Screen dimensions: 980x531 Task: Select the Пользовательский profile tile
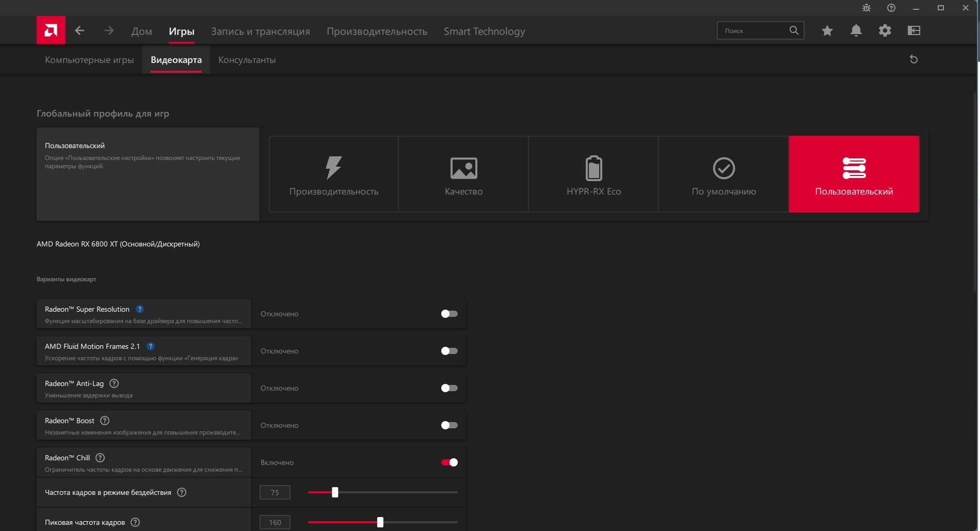point(854,174)
